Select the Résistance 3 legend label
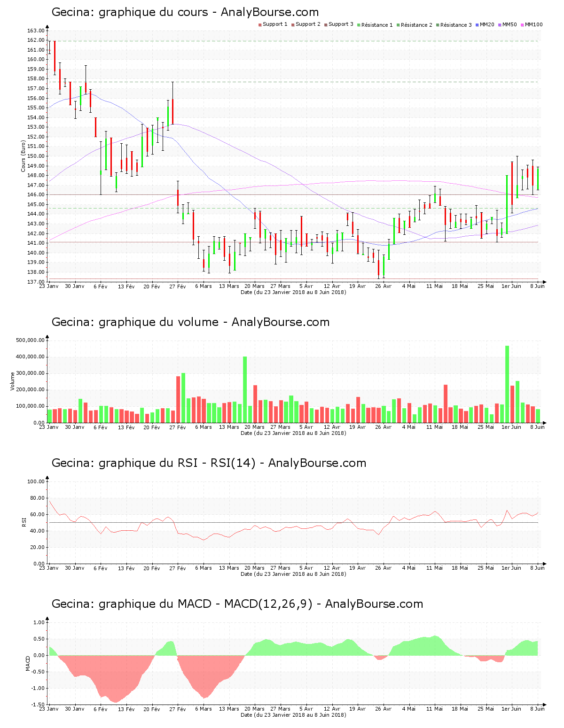The height and width of the screenshot is (728, 564). (x=456, y=25)
